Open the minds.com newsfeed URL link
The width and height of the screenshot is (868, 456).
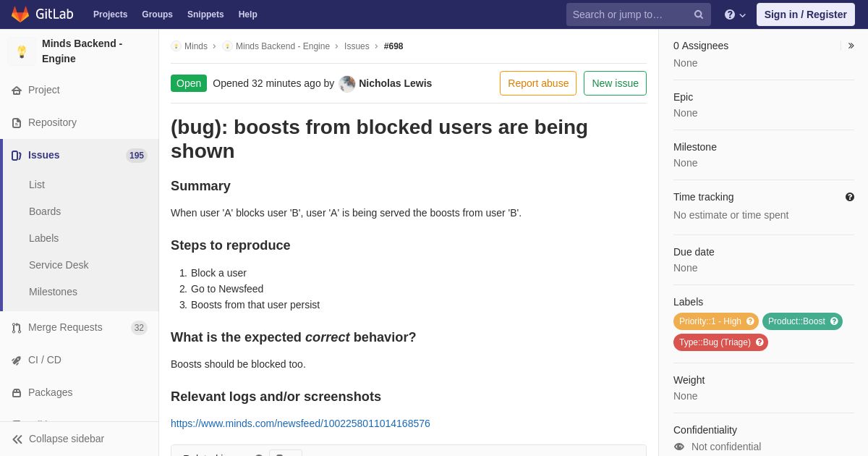click(300, 423)
